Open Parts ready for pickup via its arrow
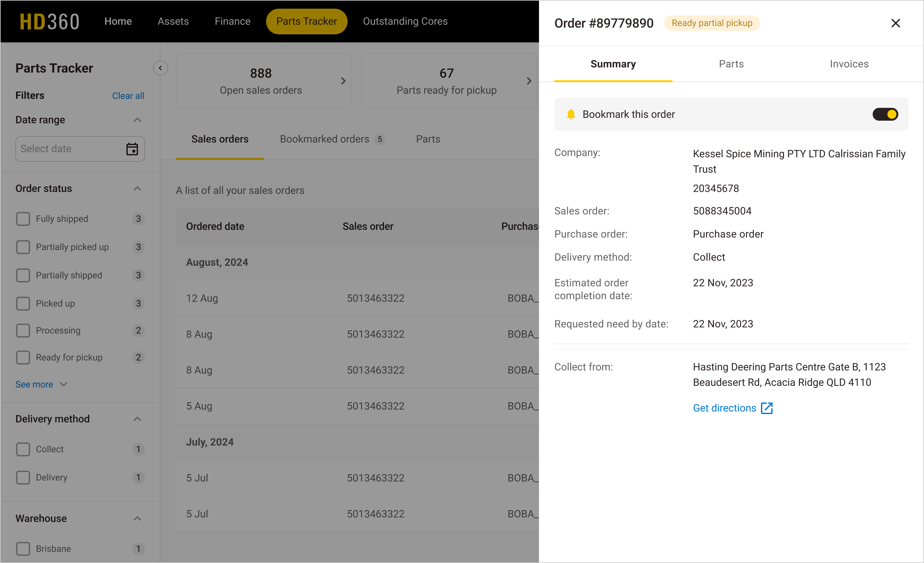 point(529,81)
